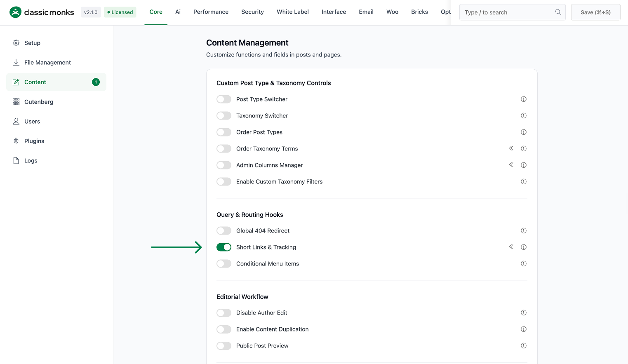Open info for Enable Custom Taxonomy Filters
This screenshot has width=628, height=364.
524,181
